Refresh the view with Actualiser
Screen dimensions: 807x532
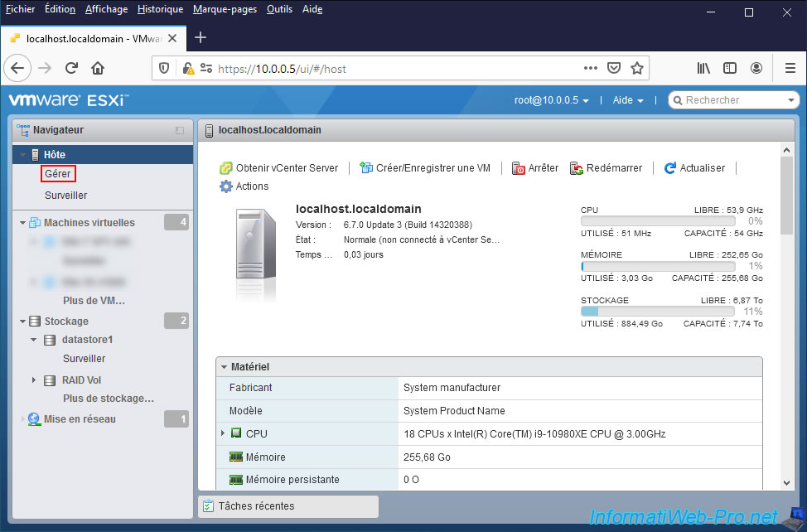click(x=694, y=168)
